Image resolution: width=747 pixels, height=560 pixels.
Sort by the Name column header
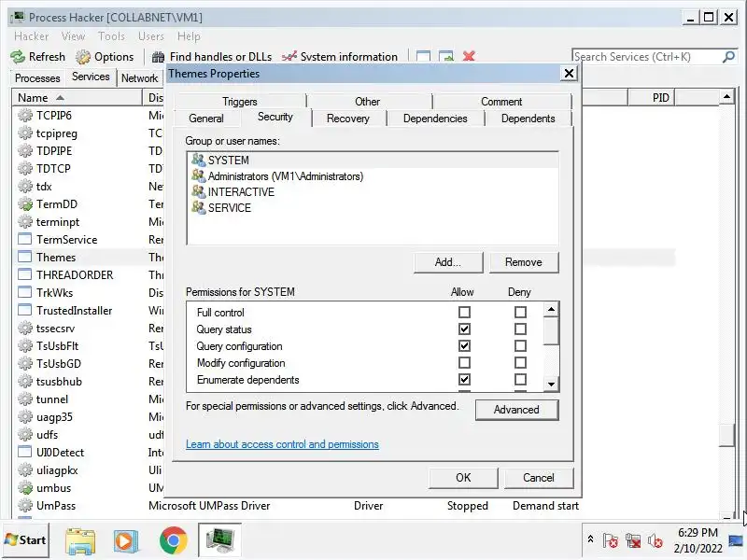tap(77, 98)
